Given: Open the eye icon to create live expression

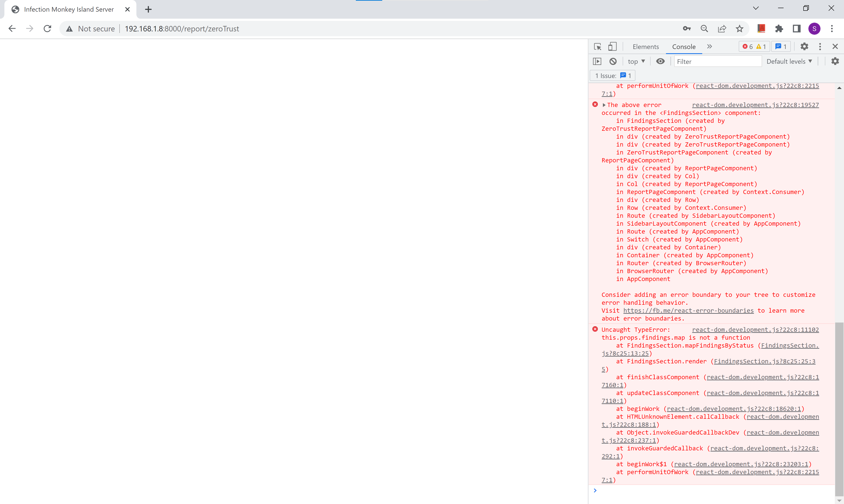Looking at the screenshot, I should pyautogui.click(x=660, y=62).
